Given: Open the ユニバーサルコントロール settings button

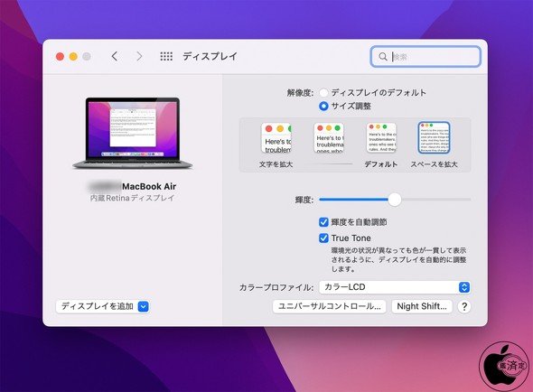Looking at the screenshot, I should coord(329,306).
